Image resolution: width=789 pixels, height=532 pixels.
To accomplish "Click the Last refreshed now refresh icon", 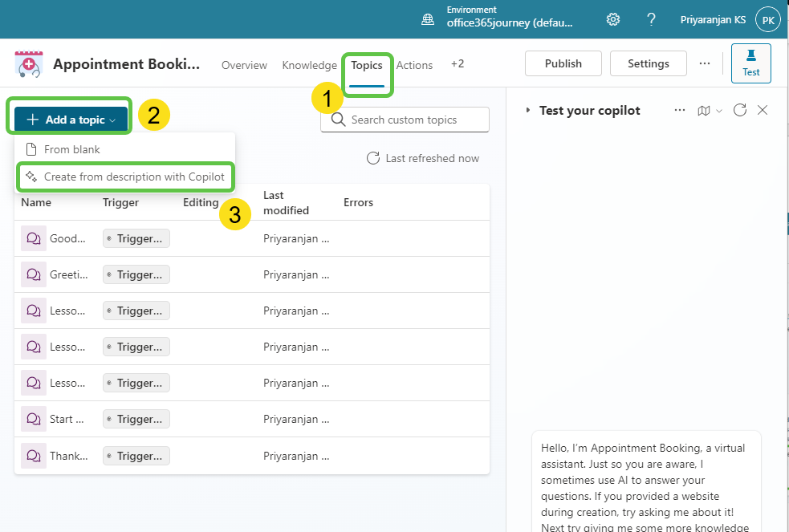I will [x=373, y=158].
